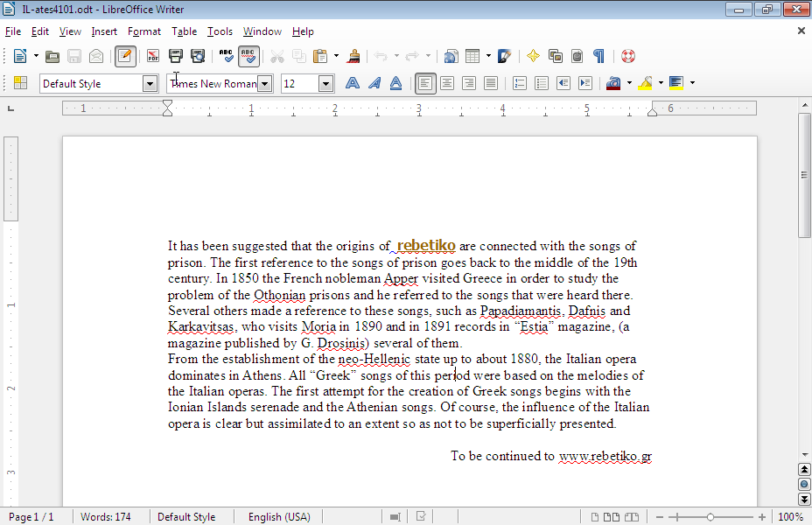Screen dimensions: 812x525
Task: Click the Clone Formatting paintbrush icon
Action: click(x=354, y=56)
